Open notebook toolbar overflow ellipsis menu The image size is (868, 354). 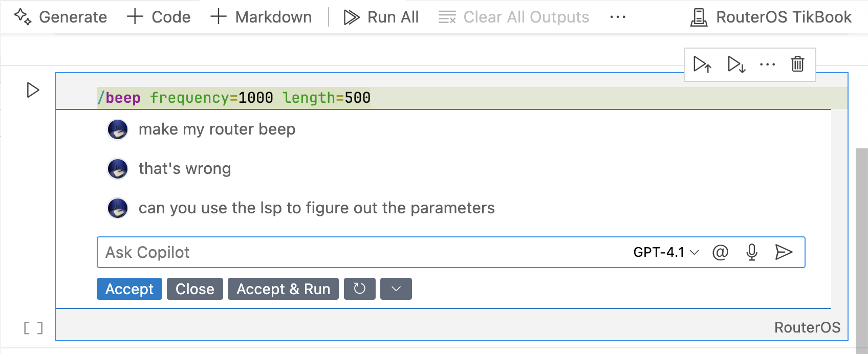618,17
